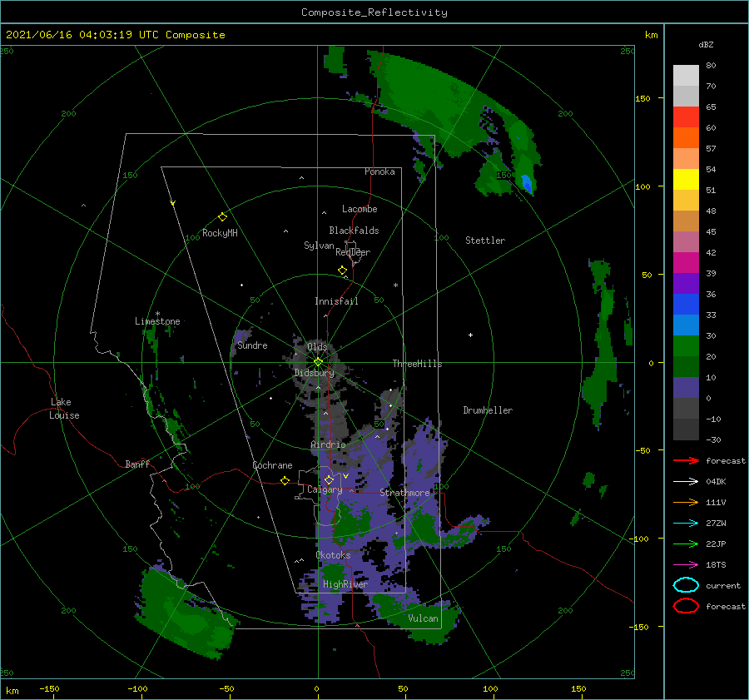The width and height of the screenshot is (749, 700).
Task: Click the ThreeHills city label
Action: point(417,364)
